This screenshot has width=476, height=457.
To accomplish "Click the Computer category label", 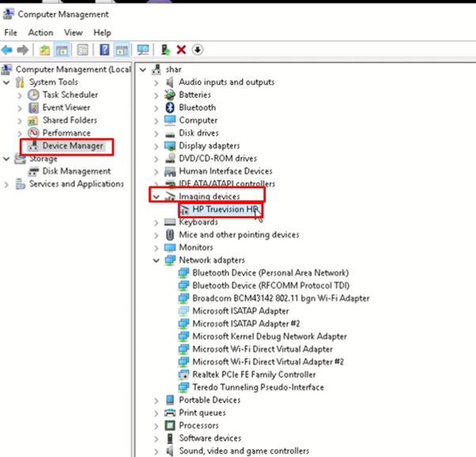I will tap(198, 120).
